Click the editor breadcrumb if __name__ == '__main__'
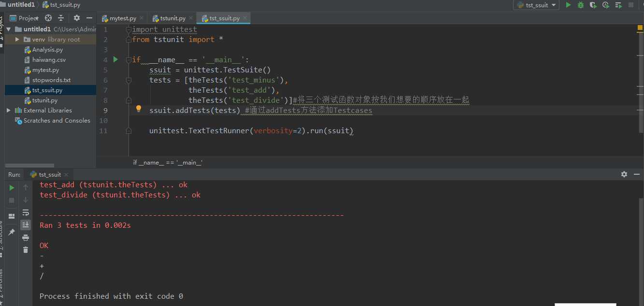This screenshot has width=644, height=306. coord(168,163)
